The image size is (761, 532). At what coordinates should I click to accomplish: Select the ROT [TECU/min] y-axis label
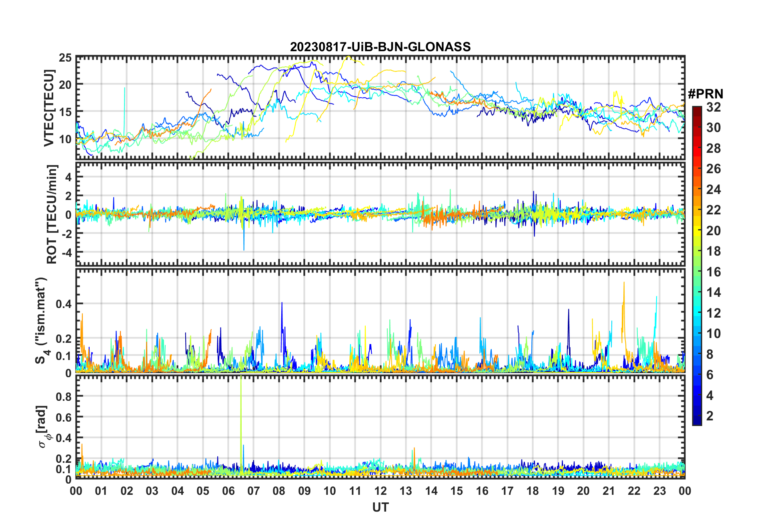(x=52, y=214)
